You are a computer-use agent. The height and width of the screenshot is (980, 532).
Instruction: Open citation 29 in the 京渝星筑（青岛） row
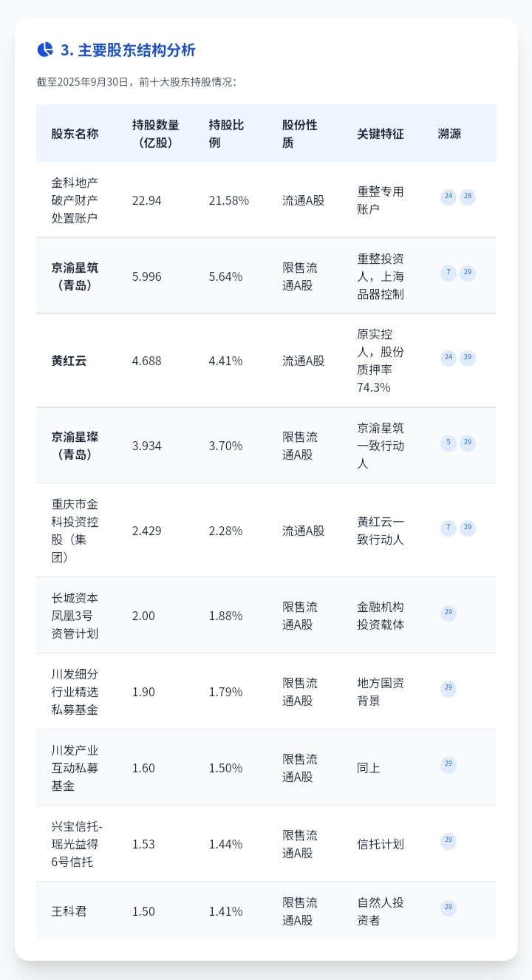pyautogui.click(x=468, y=273)
